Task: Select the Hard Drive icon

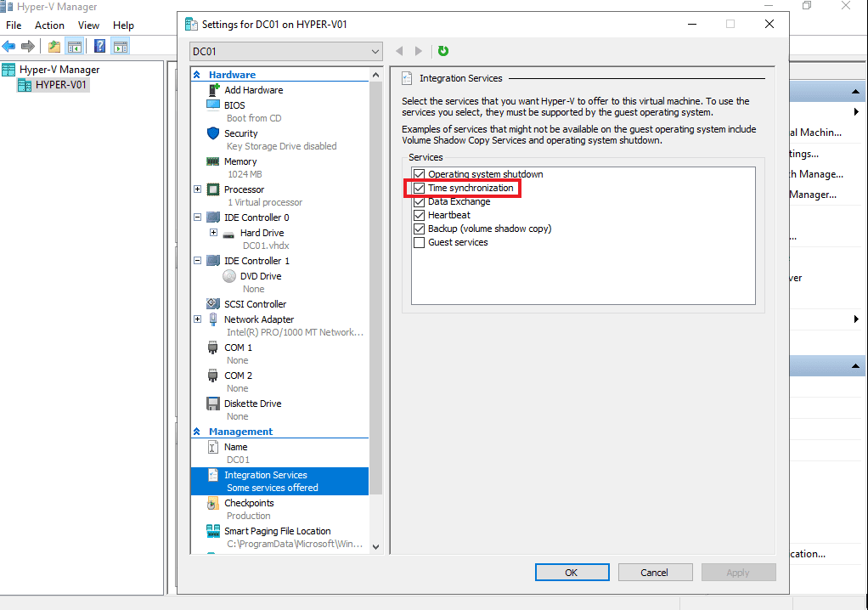Action: (x=228, y=234)
